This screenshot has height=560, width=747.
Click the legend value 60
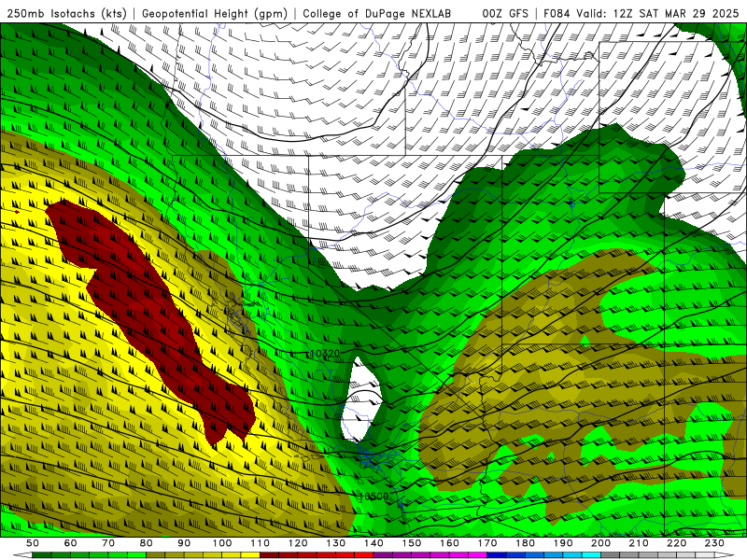(x=71, y=543)
